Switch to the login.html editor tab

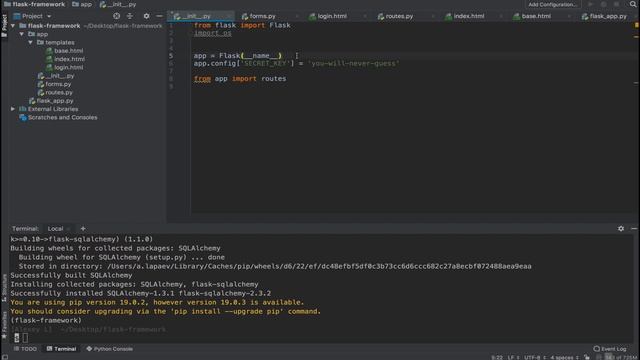pos(328,16)
